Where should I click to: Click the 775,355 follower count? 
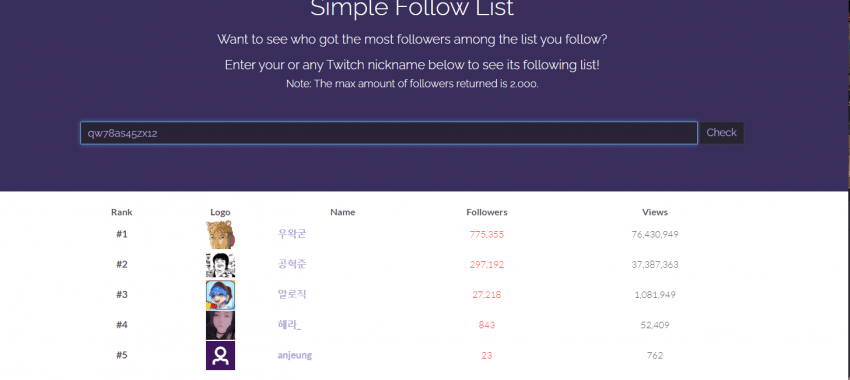point(487,234)
